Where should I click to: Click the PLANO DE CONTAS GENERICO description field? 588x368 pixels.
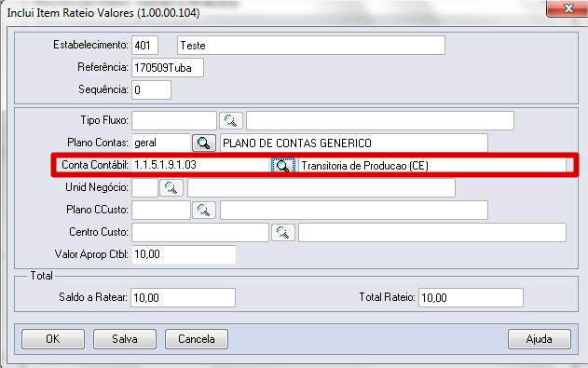pos(353,143)
